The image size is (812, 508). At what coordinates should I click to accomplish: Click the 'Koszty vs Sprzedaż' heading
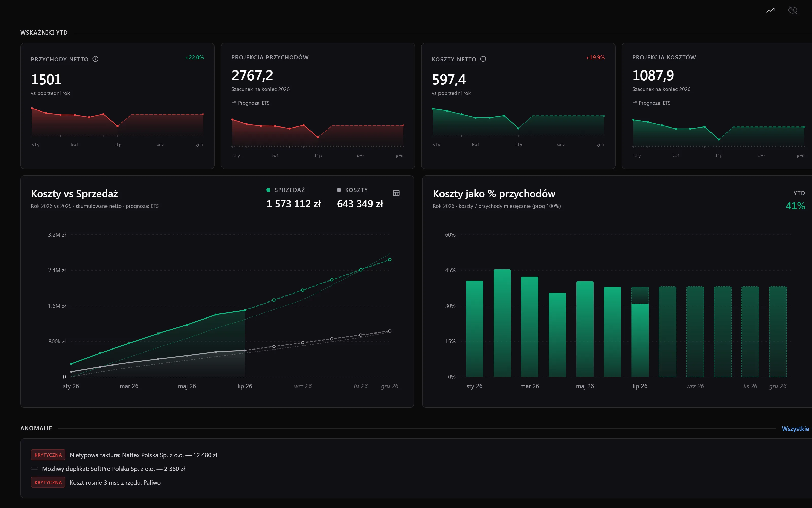point(75,194)
